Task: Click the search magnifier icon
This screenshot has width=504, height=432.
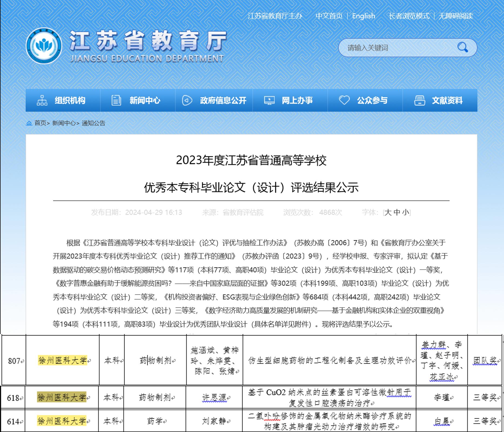Action: pyautogui.click(x=462, y=48)
